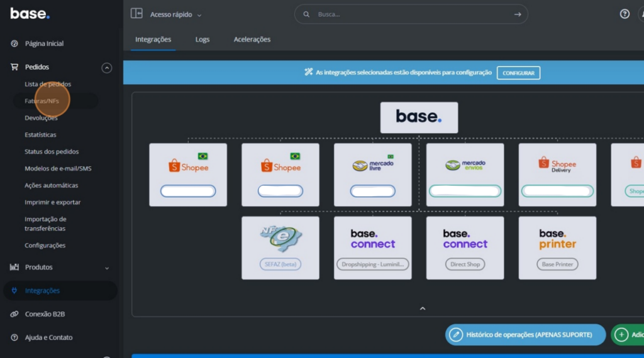Viewport: 644px width, 358px height.
Task: Click the base logo in sidebar
Action: tap(30, 14)
